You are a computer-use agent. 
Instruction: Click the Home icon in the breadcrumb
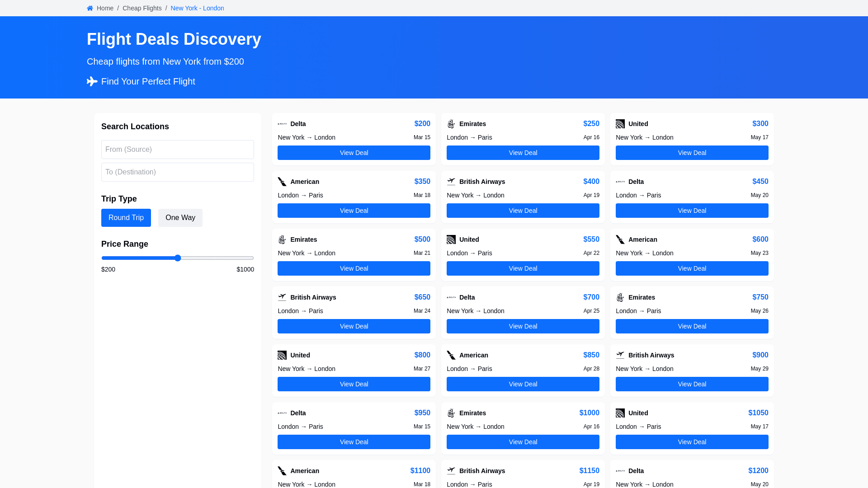pyautogui.click(x=90, y=8)
